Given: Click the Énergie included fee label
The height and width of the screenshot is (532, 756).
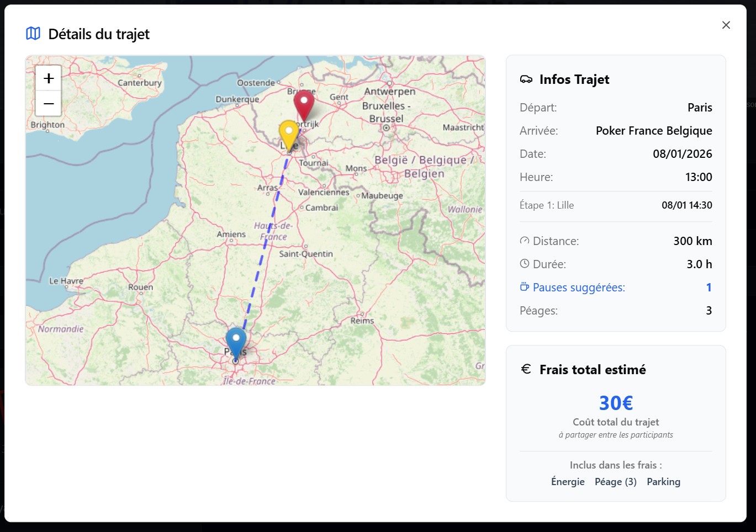Looking at the screenshot, I should [x=568, y=482].
